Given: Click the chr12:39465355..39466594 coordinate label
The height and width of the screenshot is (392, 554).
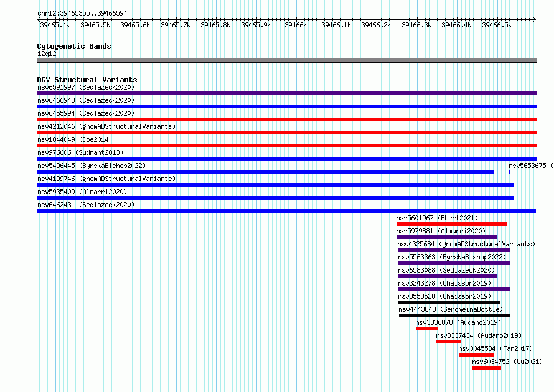Looking at the screenshot, I should (x=82, y=13).
